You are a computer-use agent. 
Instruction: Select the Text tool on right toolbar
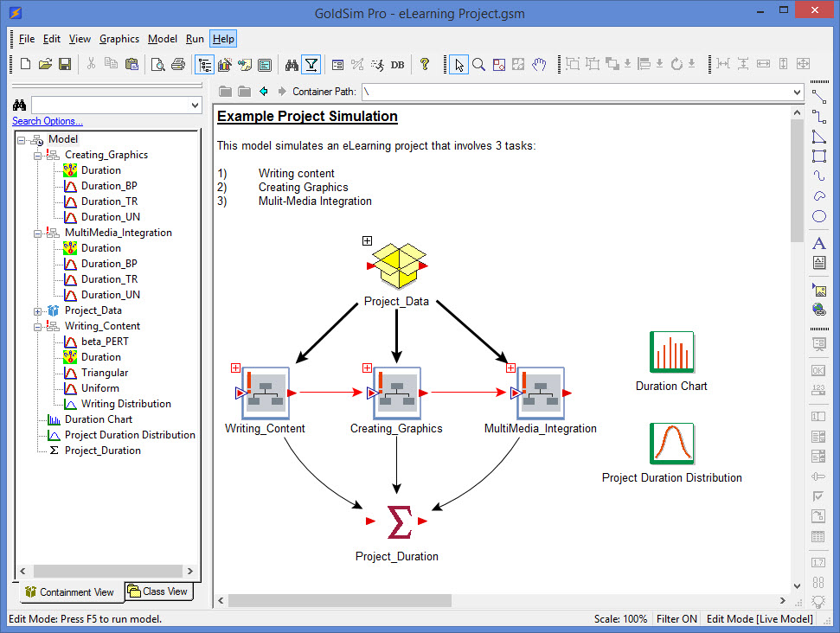tap(819, 243)
